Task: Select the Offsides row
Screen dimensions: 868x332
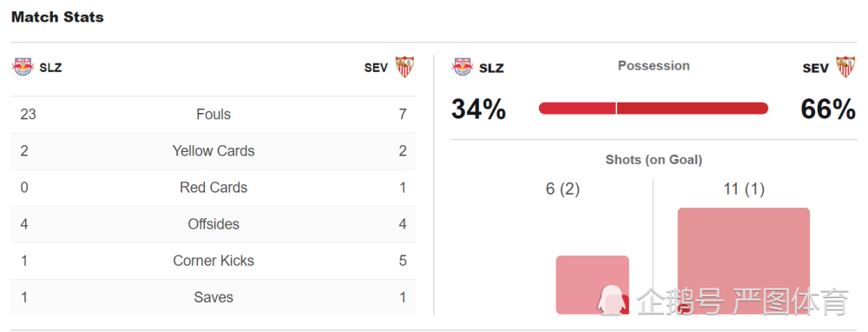Action: coord(214,224)
